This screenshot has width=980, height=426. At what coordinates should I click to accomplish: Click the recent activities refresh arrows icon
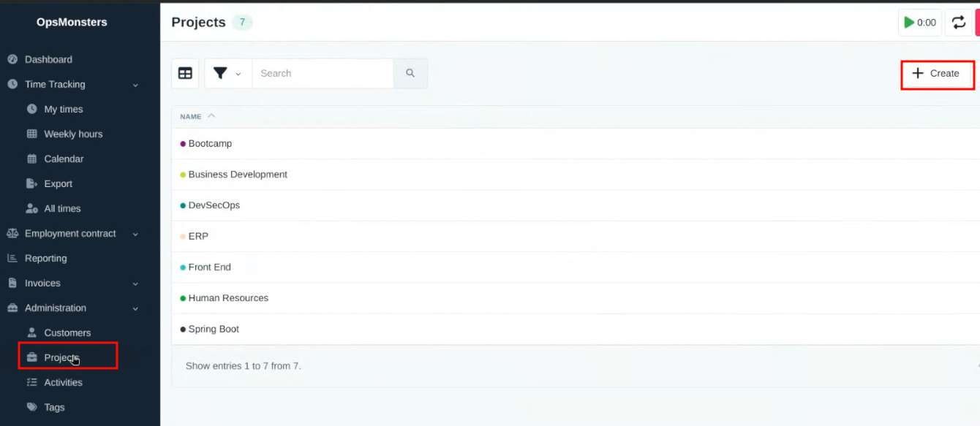[x=958, y=23]
